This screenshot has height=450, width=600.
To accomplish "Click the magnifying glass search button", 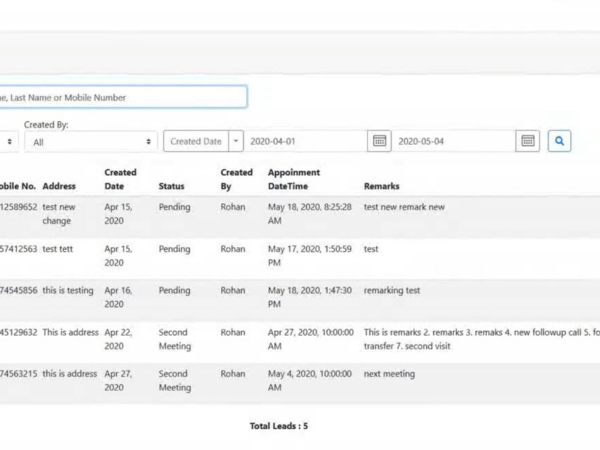I will [x=560, y=142].
